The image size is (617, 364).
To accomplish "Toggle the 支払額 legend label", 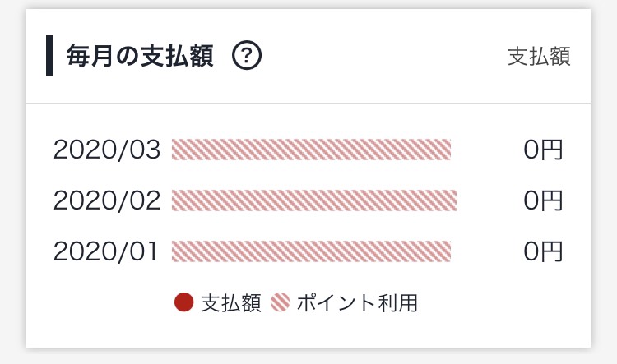I will pyautogui.click(x=231, y=302).
